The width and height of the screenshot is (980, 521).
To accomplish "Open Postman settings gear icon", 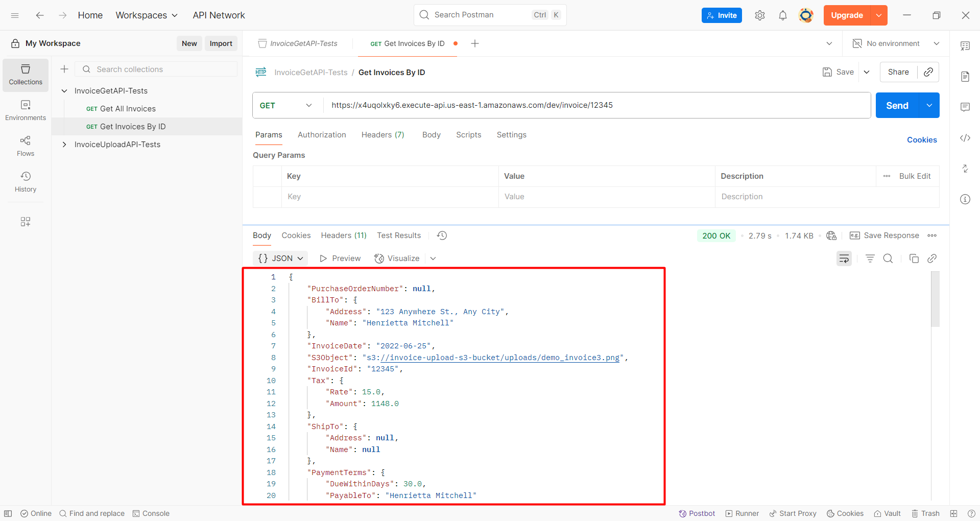I will click(759, 15).
